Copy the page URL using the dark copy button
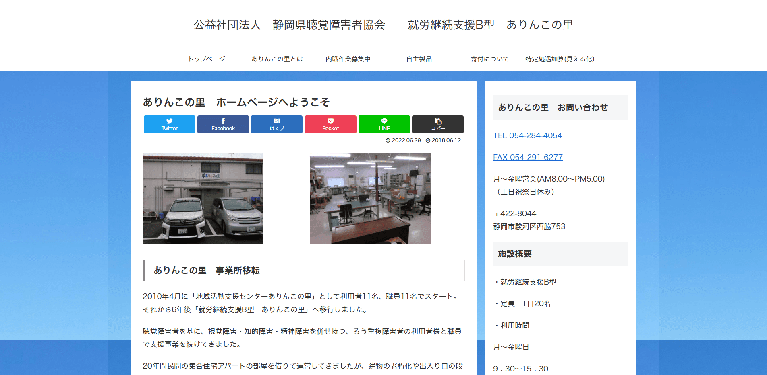The image size is (767, 375). [x=438, y=124]
